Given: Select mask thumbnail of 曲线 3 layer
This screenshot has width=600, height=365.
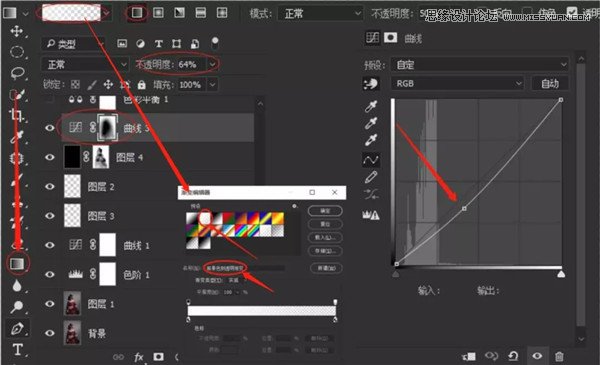Looking at the screenshot, I should point(108,128).
